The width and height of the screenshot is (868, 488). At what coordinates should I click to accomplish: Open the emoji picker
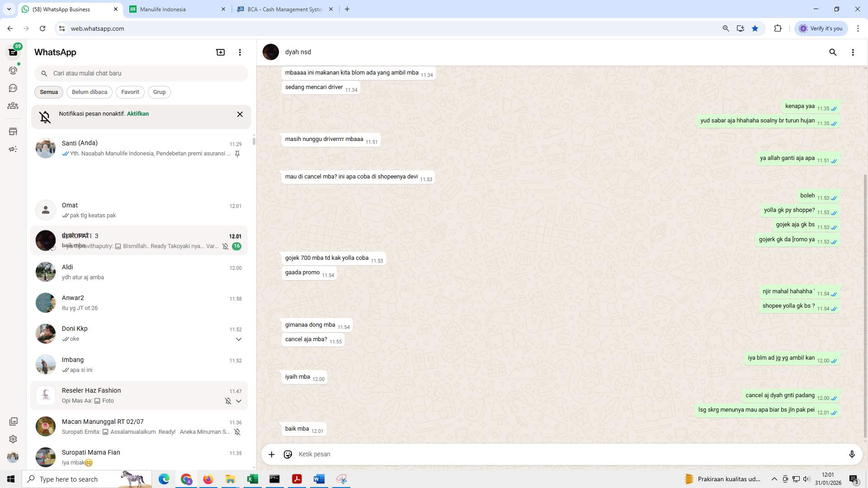(x=288, y=454)
